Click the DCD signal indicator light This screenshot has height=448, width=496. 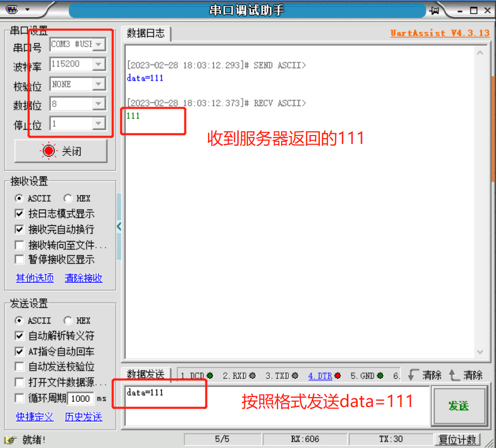pyautogui.click(x=210, y=376)
